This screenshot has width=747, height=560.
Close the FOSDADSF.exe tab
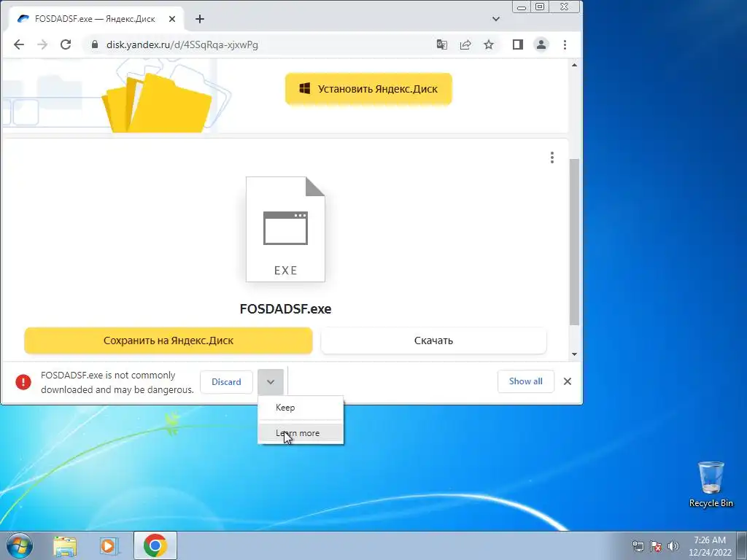(172, 19)
